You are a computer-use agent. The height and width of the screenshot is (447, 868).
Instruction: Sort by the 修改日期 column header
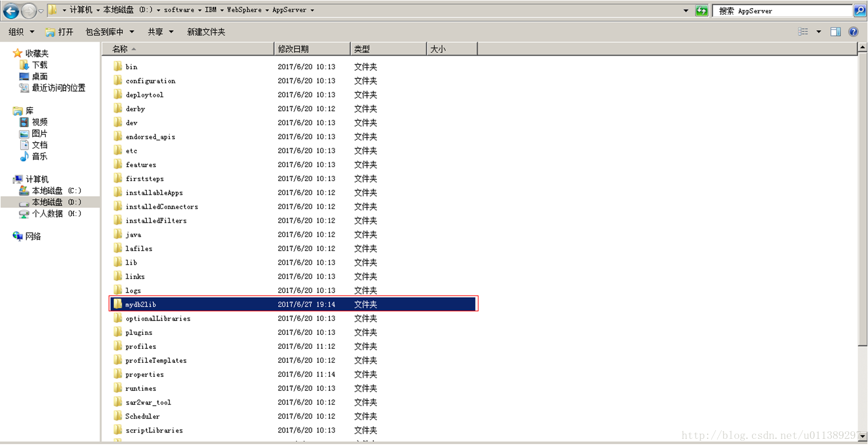(x=312, y=49)
